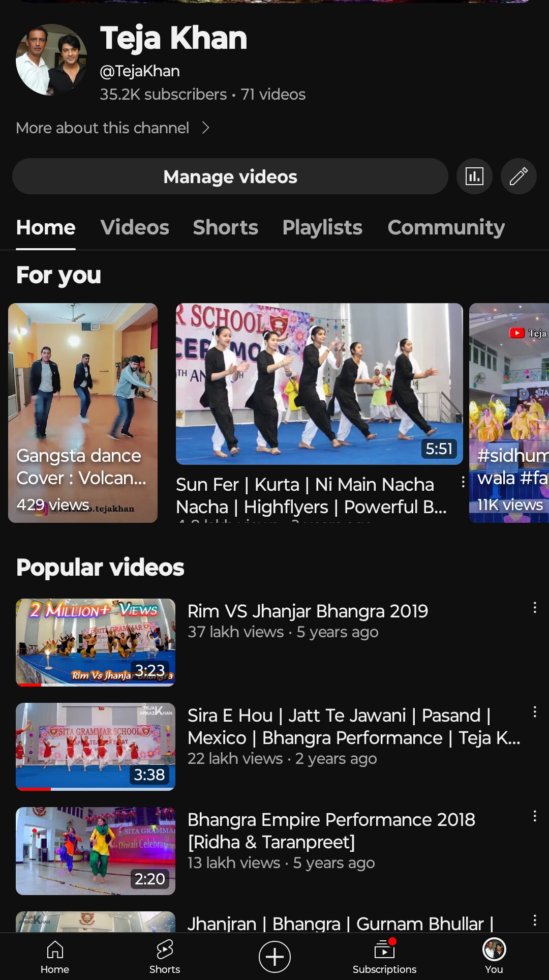Expand More about this channel chevron

tap(205, 128)
